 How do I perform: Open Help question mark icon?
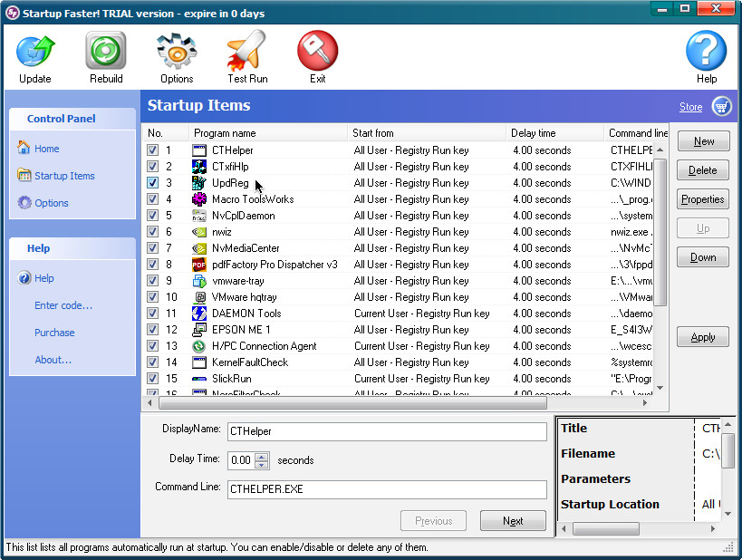[x=706, y=51]
